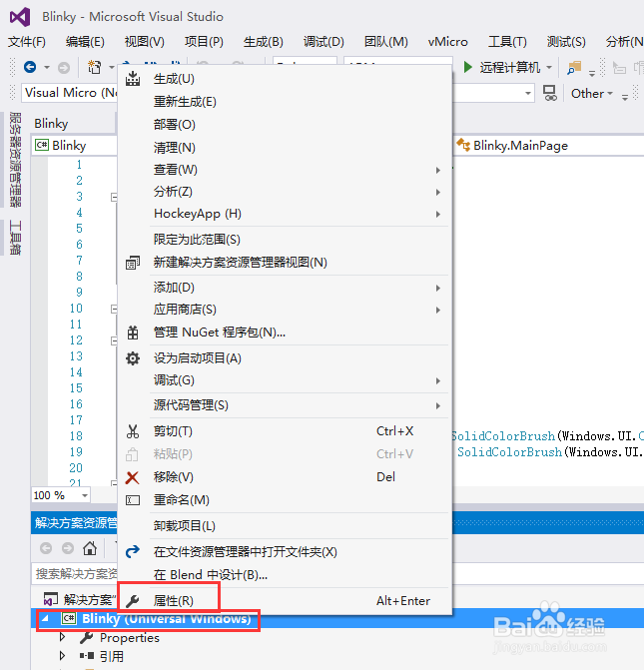644x670 pixels.
Task: Click the Find in Files toolbar icon
Action: 574,68
